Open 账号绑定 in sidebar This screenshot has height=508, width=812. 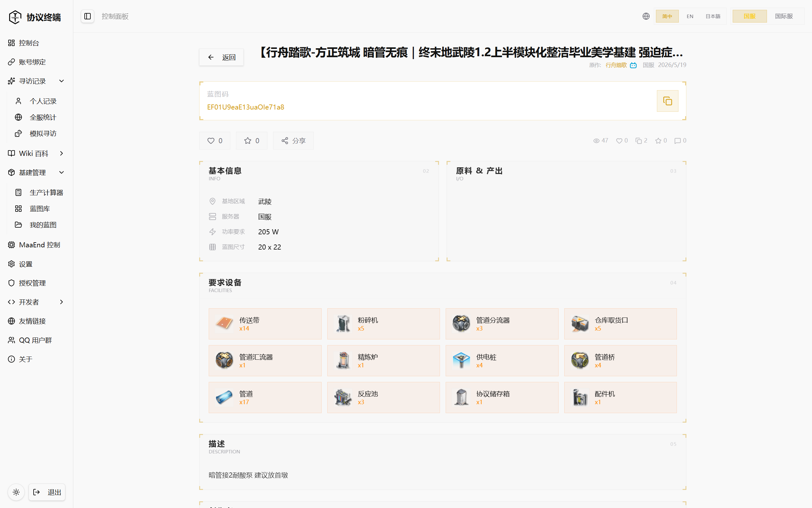(36, 62)
